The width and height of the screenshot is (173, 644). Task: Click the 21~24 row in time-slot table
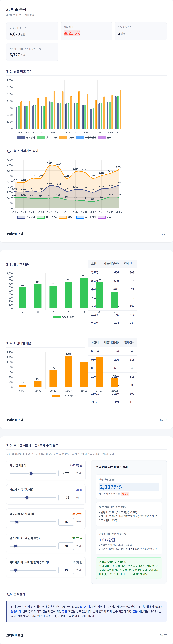coord(113,402)
